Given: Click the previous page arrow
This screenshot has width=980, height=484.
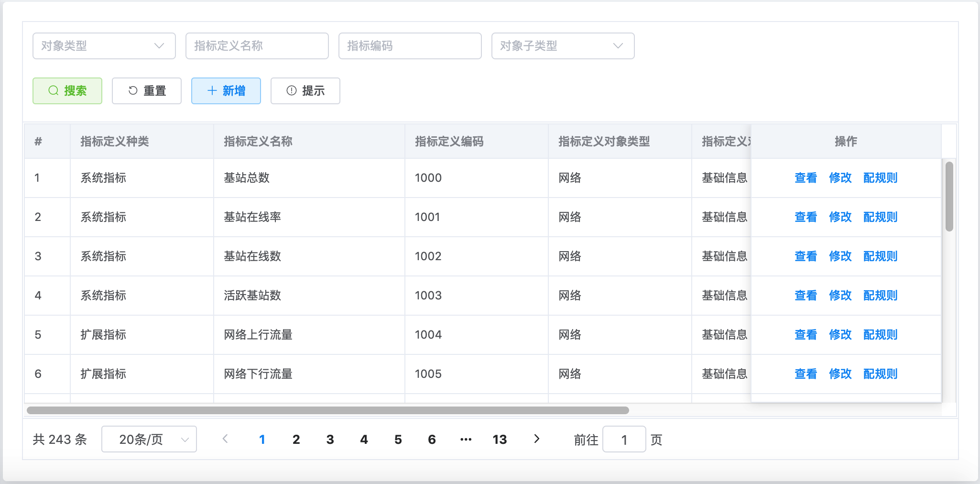Looking at the screenshot, I should click(x=225, y=439).
